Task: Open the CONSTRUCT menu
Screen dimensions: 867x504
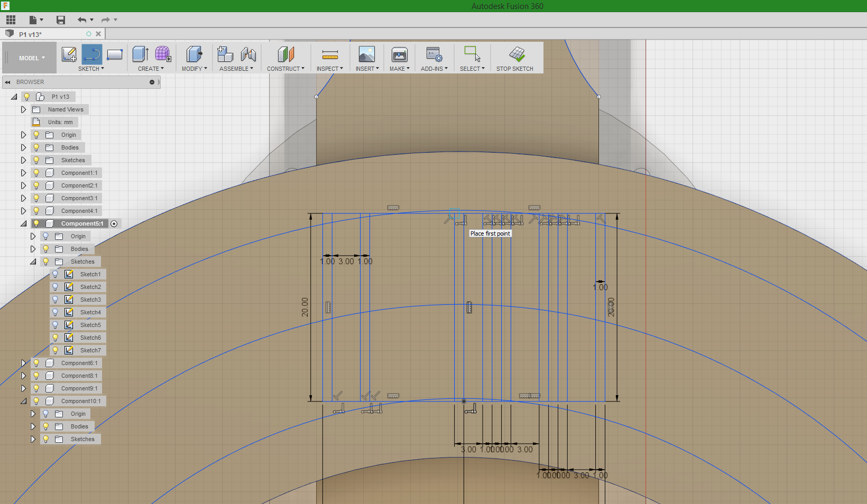Action: [285, 69]
